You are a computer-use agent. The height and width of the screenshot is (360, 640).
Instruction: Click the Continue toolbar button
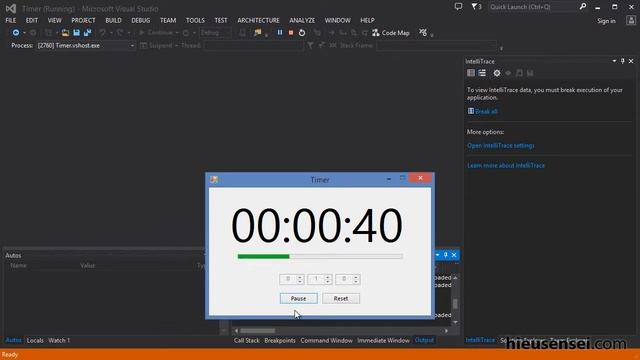156,33
